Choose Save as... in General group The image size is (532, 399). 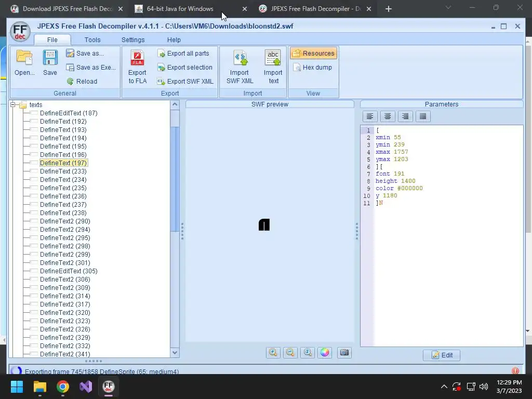(x=86, y=54)
